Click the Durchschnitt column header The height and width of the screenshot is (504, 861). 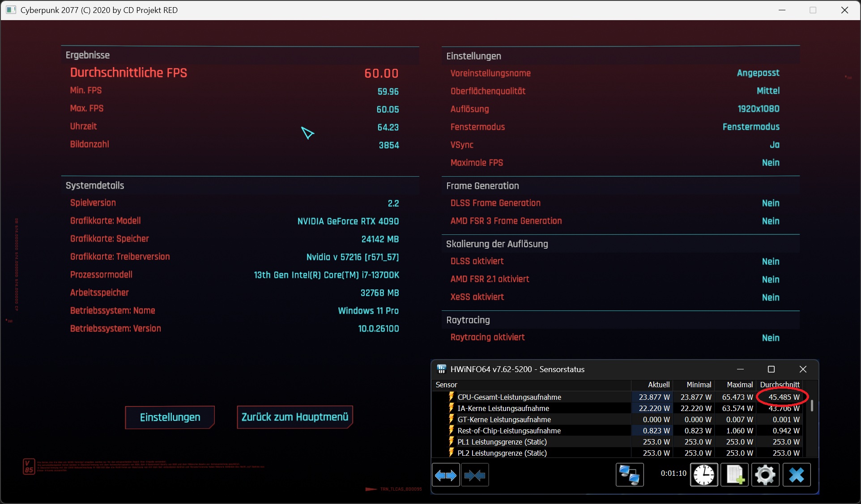point(780,385)
